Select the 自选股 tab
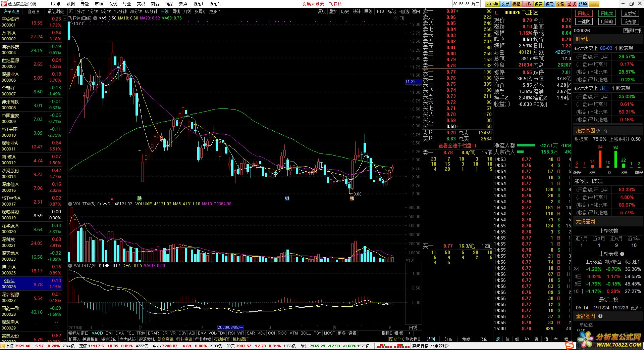Image resolution: width=644 pixels, height=350 pixels. click(x=33, y=11)
